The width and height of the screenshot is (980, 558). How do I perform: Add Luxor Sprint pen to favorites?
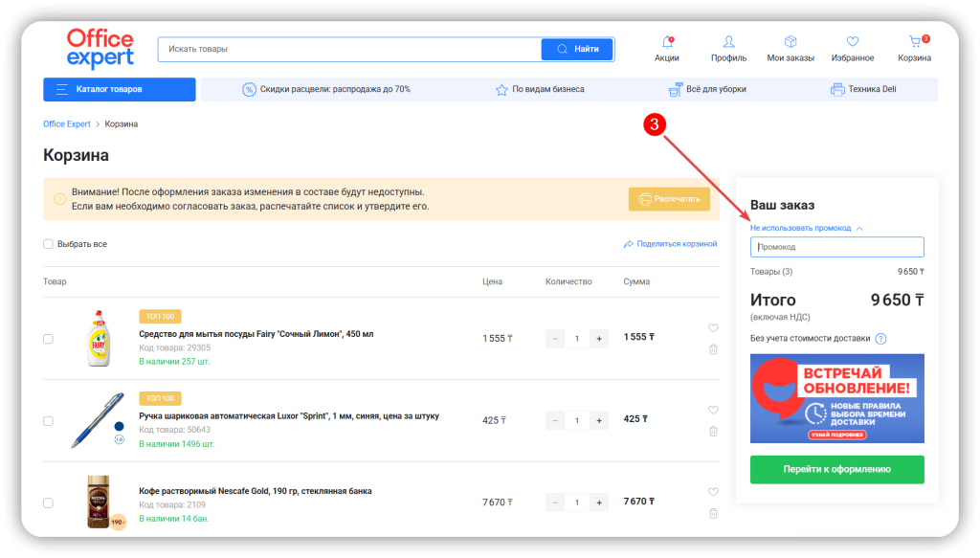click(713, 410)
